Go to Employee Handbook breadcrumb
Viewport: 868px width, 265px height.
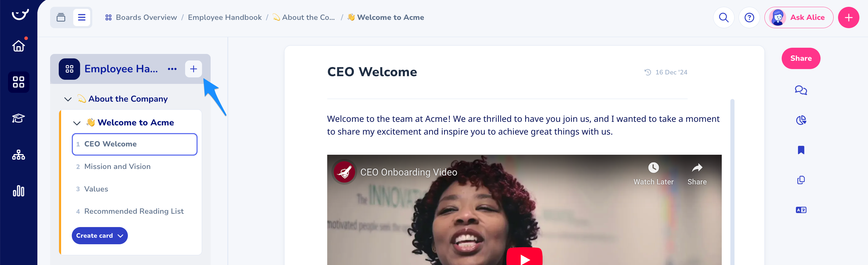[224, 17]
